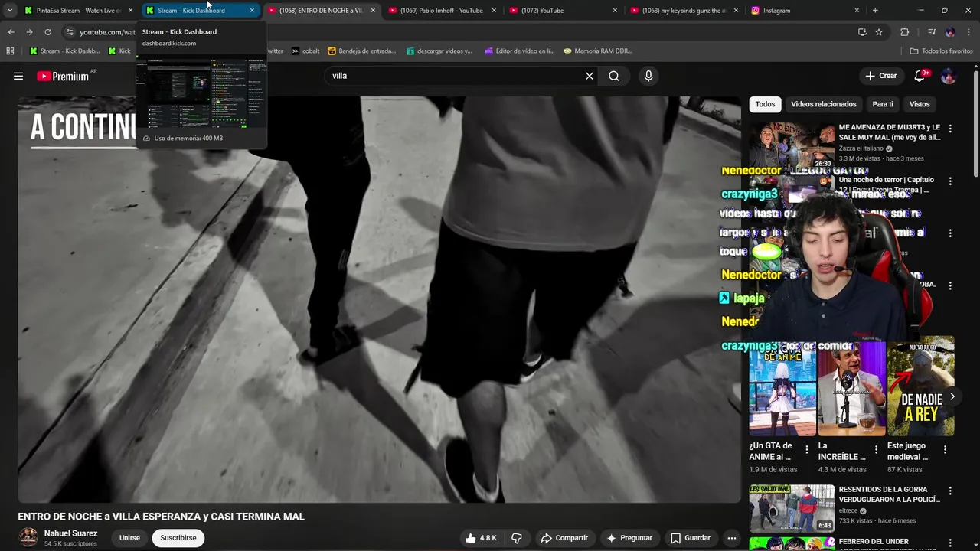The width and height of the screenshot is (980, 551).
Task: Click the Preguntar button
Action: coord(629,538)
